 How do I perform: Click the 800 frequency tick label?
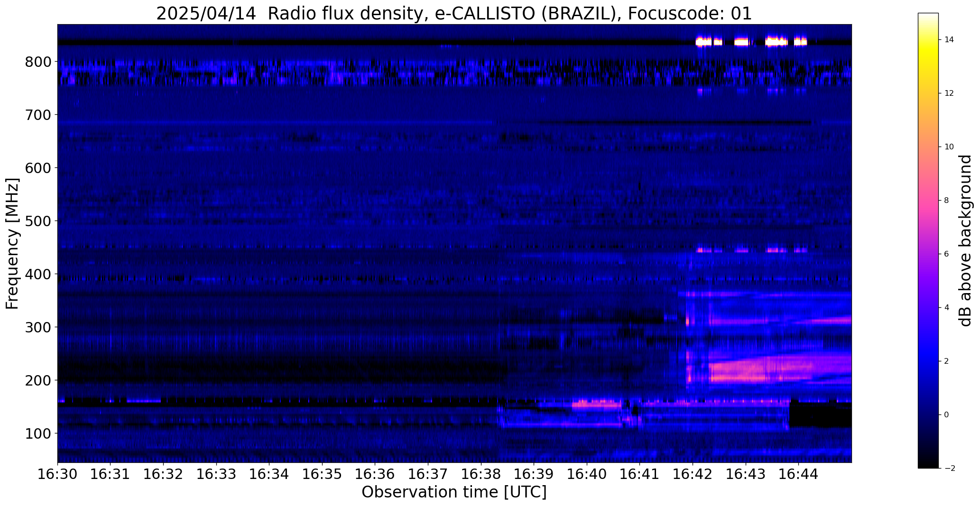(x=38, y=62)
